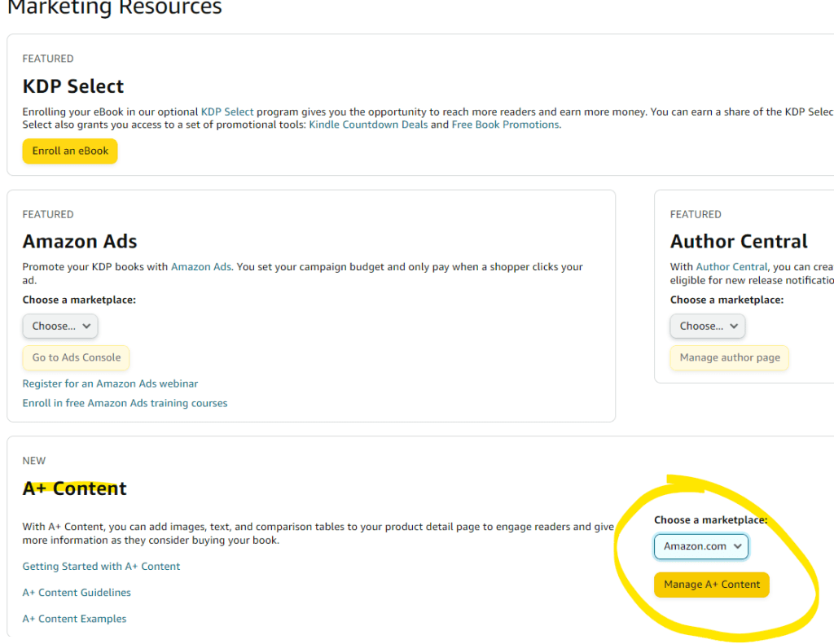The width and height of the screenshot is (834, 644).
Task: Click the Manage A+ Content button
Action: pos(712,585)
